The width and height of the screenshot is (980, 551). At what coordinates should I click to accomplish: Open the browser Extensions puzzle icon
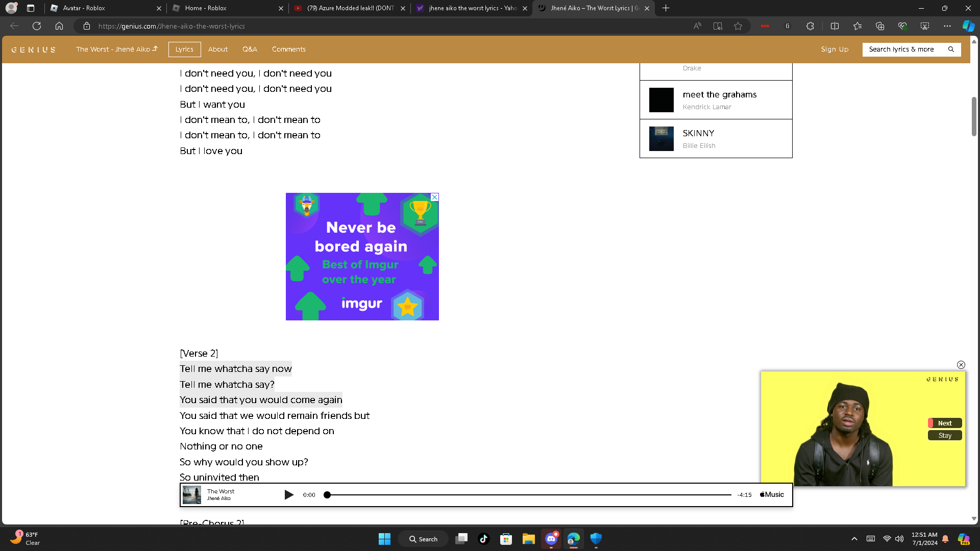(x=810, y=26)
